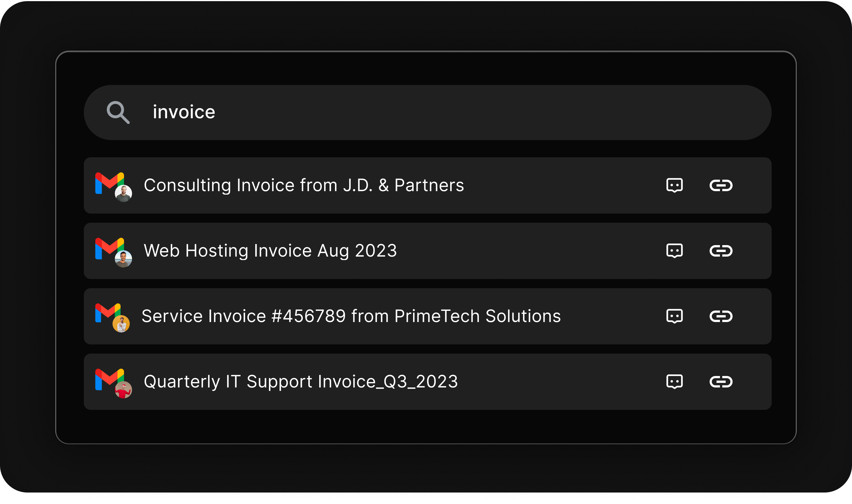Open the Quarterly IT Support Invoice_Q3_2023 result

click(x=301, y=382)
